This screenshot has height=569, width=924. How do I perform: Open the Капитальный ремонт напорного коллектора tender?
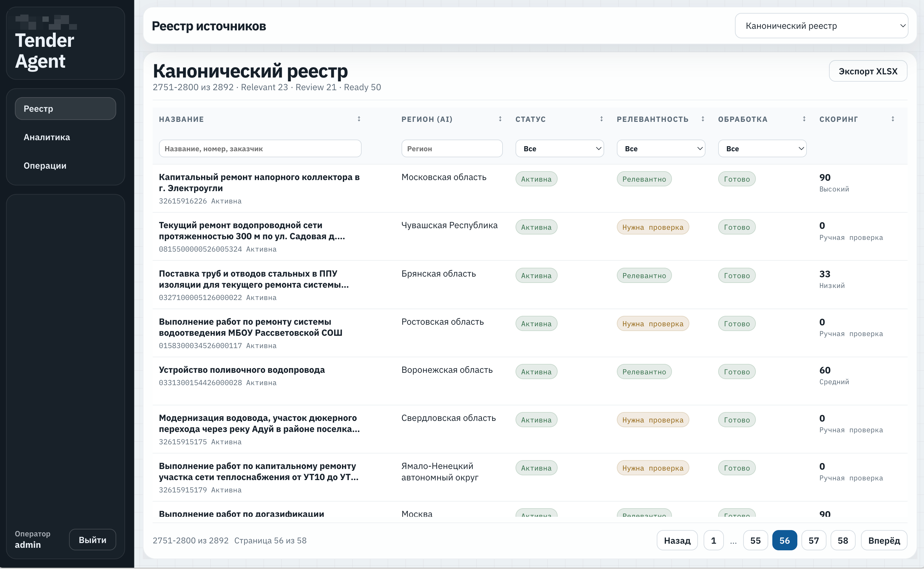click(x=259, y=183)
